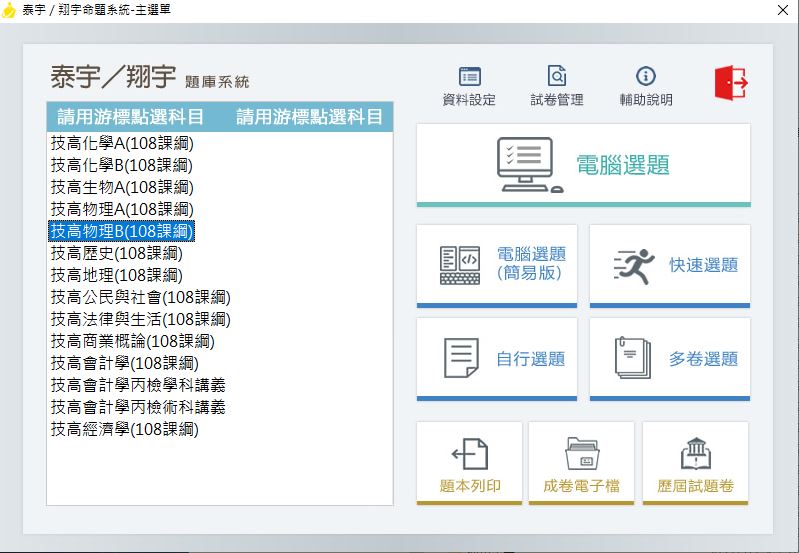Select 技高公民與社會(108課綱) subject
The width and height of the screenshot is (799, 553).
tap(141, 297)
